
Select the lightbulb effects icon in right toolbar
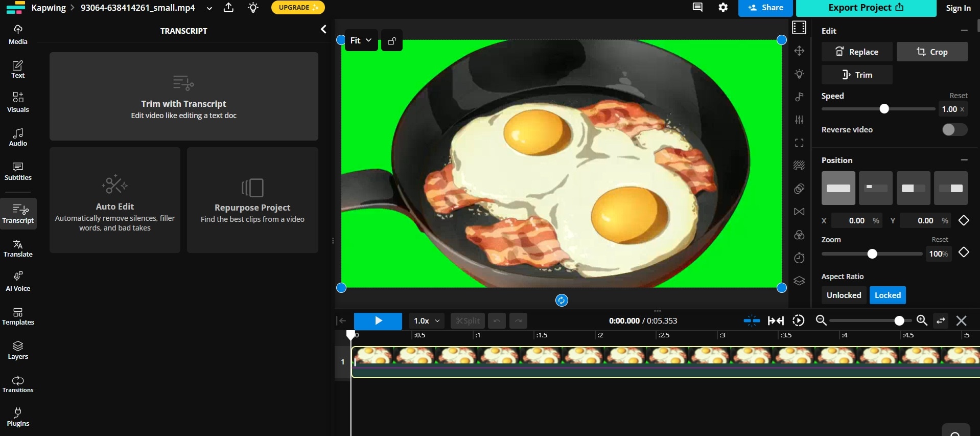tap(799, 74)
